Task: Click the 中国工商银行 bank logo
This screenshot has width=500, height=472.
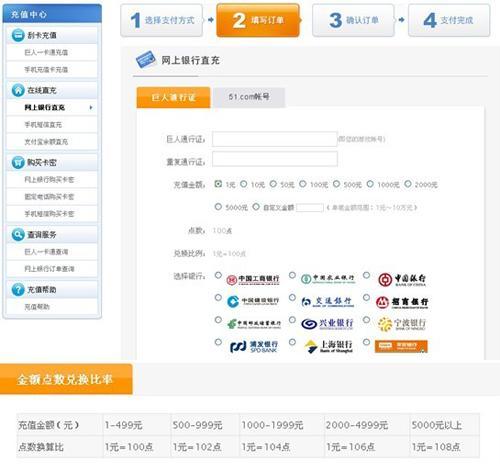Action: click(253, 279)
